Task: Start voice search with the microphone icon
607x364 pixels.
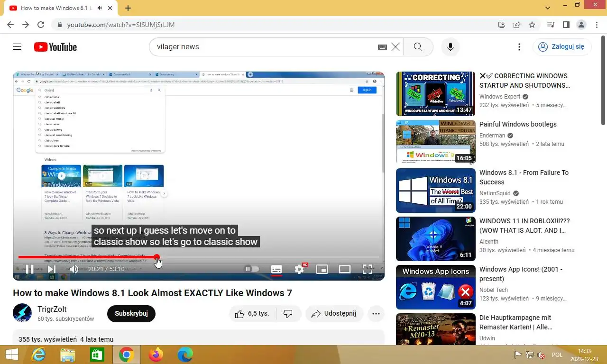Action: point(451,47)
